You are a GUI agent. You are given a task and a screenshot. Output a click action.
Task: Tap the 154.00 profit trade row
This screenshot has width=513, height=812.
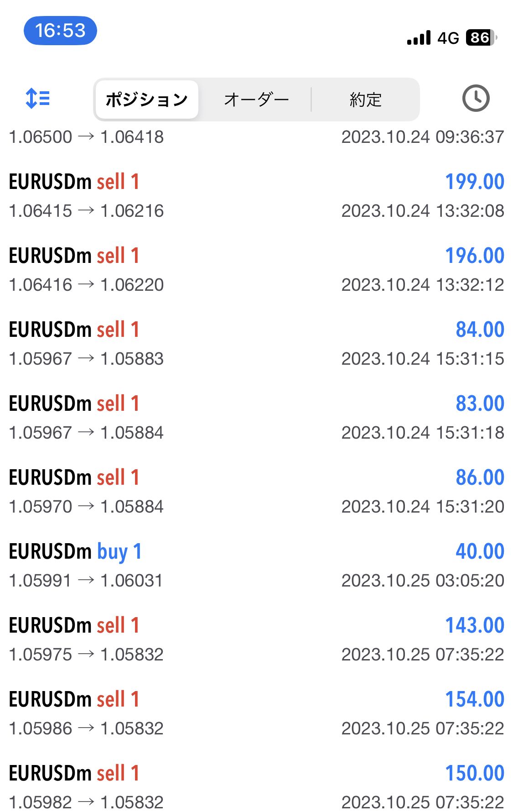point(256,713)
